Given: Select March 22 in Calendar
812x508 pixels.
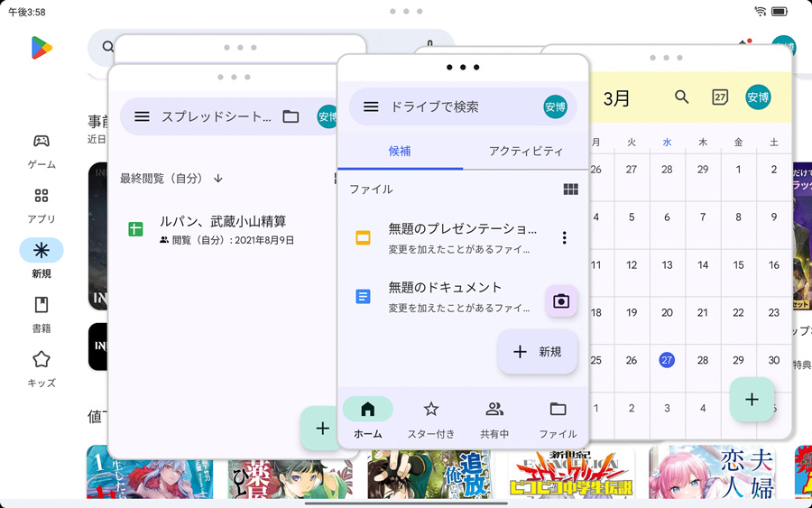Looking at the screenshot, I should (x=738, y=313).
